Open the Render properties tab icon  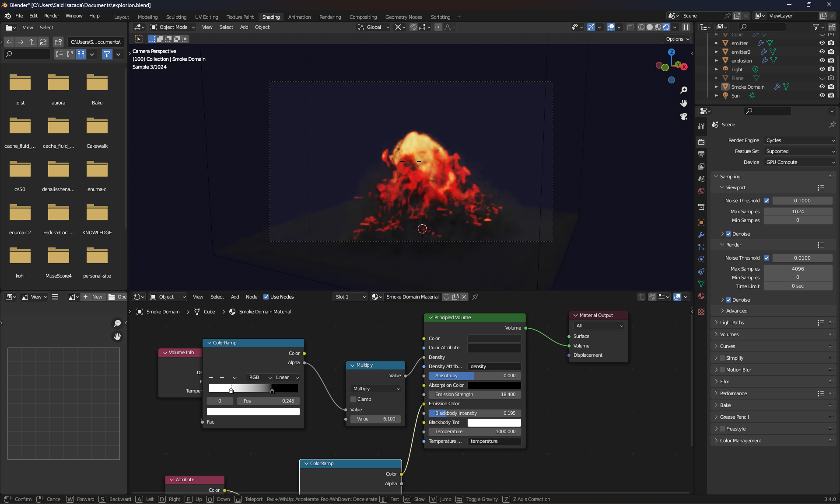(x=701, y=142)
